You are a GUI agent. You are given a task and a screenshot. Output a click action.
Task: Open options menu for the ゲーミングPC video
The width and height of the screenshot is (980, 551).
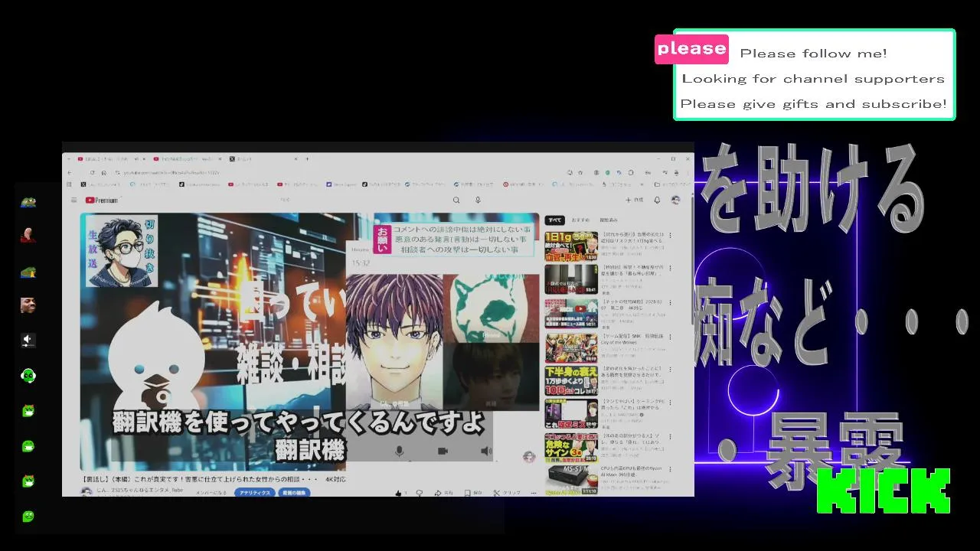click(x=671, y=403)
